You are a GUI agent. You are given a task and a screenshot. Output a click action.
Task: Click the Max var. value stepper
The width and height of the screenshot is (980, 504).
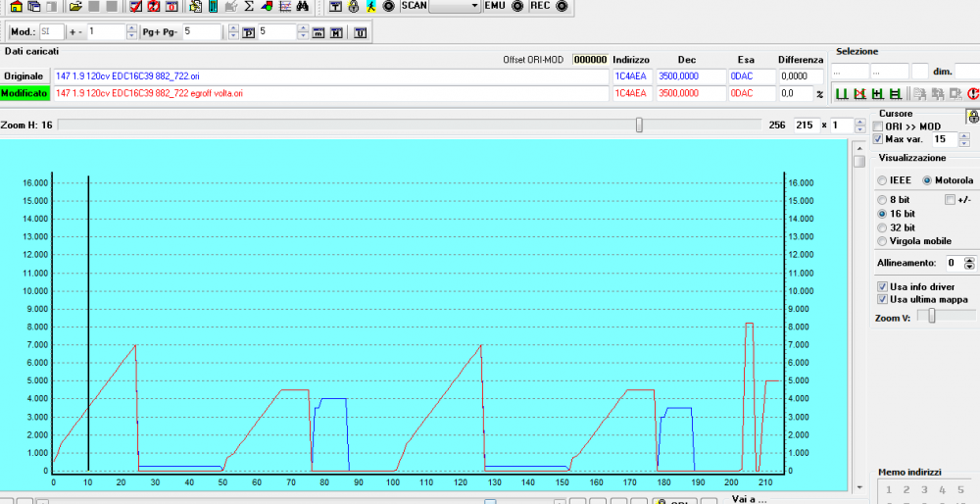[x=964, y=139]
